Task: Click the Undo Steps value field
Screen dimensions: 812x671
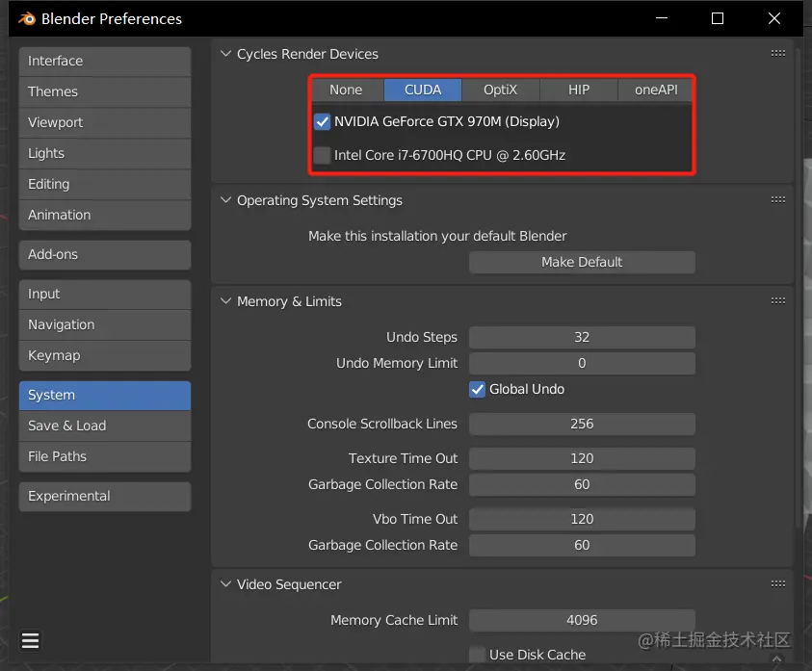Action: 582,338
